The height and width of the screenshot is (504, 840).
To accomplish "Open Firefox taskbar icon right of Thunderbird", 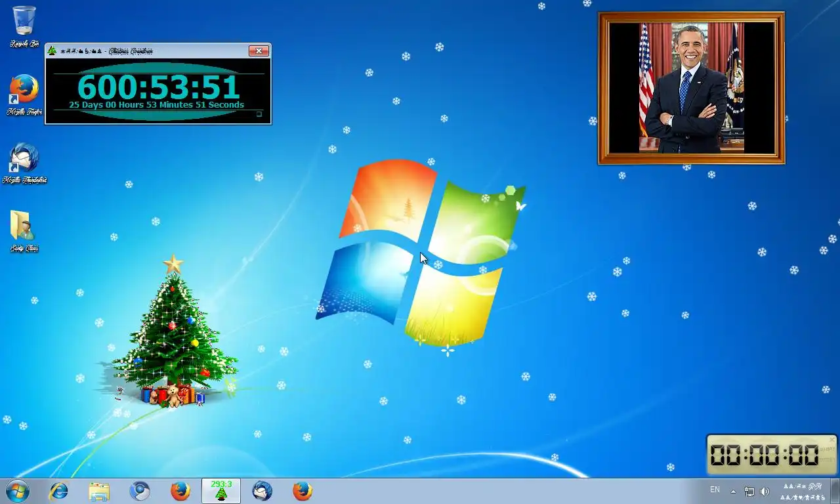I will click(303, 491).
